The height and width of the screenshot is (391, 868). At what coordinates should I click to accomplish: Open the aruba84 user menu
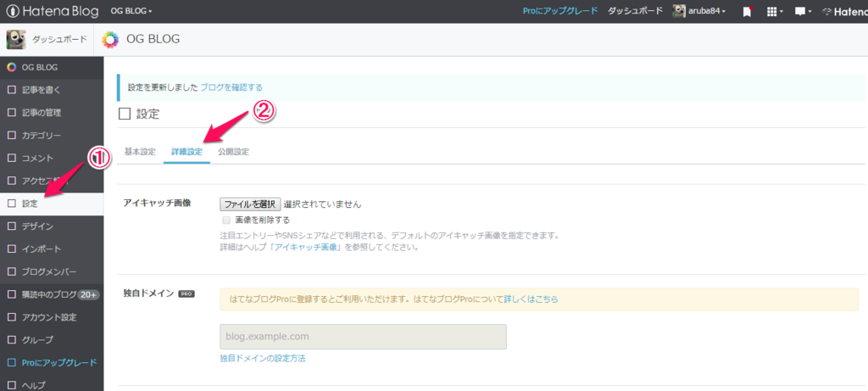[x=699, y=11]
